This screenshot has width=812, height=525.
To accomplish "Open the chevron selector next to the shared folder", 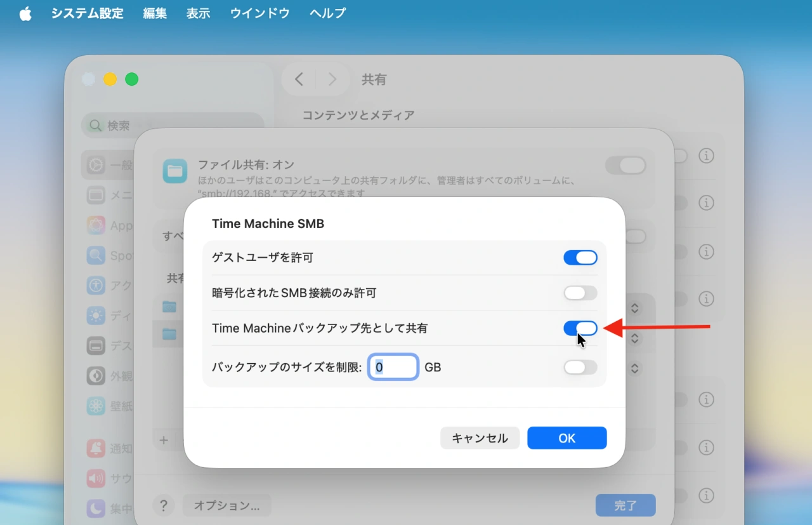I will (634, 308).
